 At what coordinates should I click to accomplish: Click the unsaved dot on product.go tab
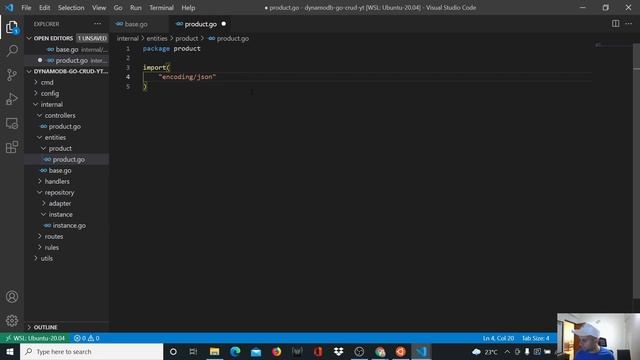pos(224,24)
